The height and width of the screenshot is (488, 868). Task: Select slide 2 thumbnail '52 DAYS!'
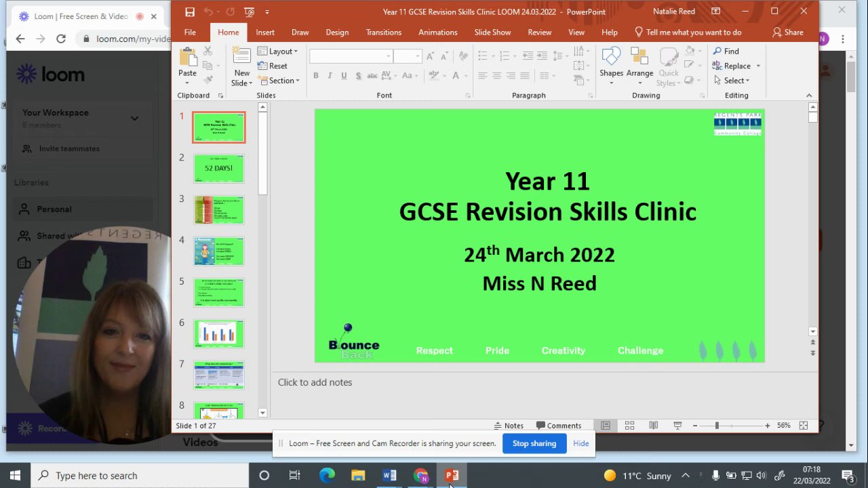(x=218, y=168)
